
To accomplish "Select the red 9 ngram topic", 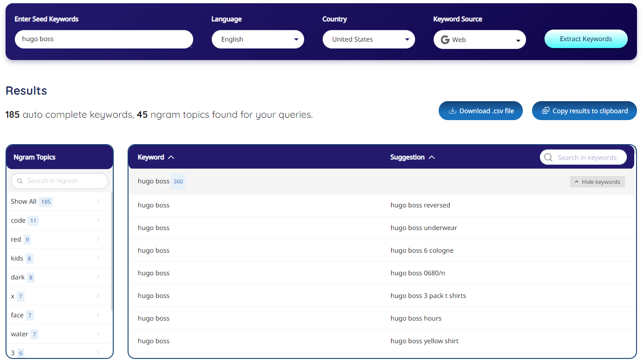I will [x=59, y=239].
